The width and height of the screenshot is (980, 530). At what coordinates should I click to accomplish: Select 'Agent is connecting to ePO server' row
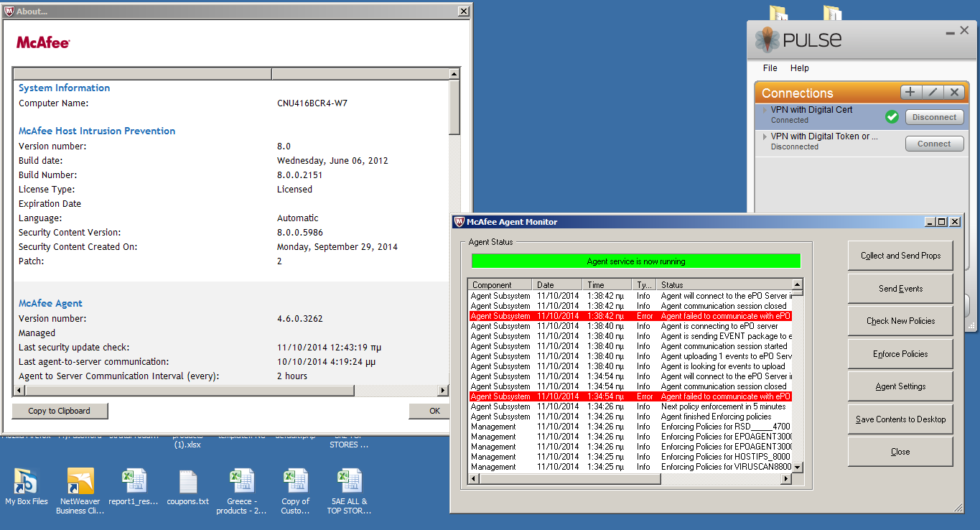pos(630,326)
